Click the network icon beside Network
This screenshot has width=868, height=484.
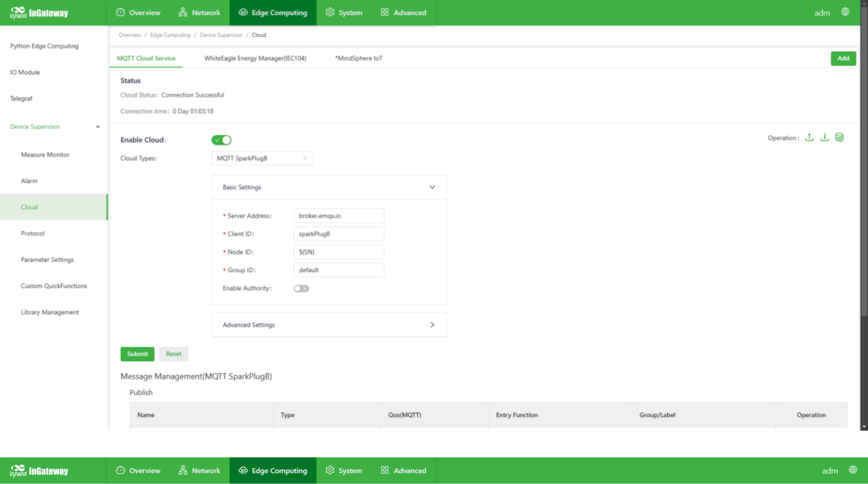[x=183, y=12]
